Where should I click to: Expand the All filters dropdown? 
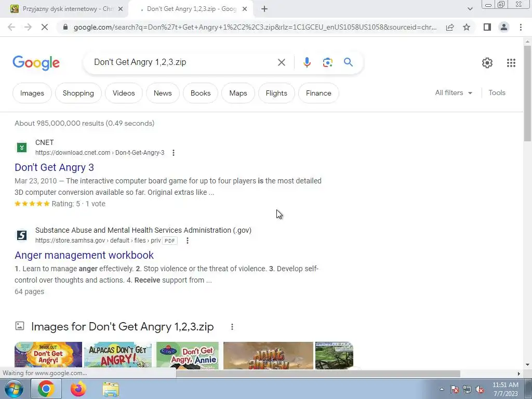(x=454, y=92)
